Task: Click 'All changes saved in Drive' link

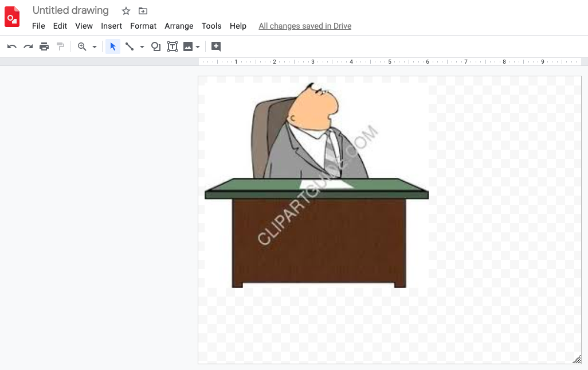Action: [305, 26]
